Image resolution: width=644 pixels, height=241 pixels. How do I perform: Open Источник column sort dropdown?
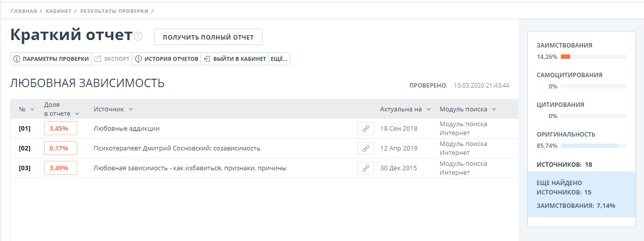131,109
